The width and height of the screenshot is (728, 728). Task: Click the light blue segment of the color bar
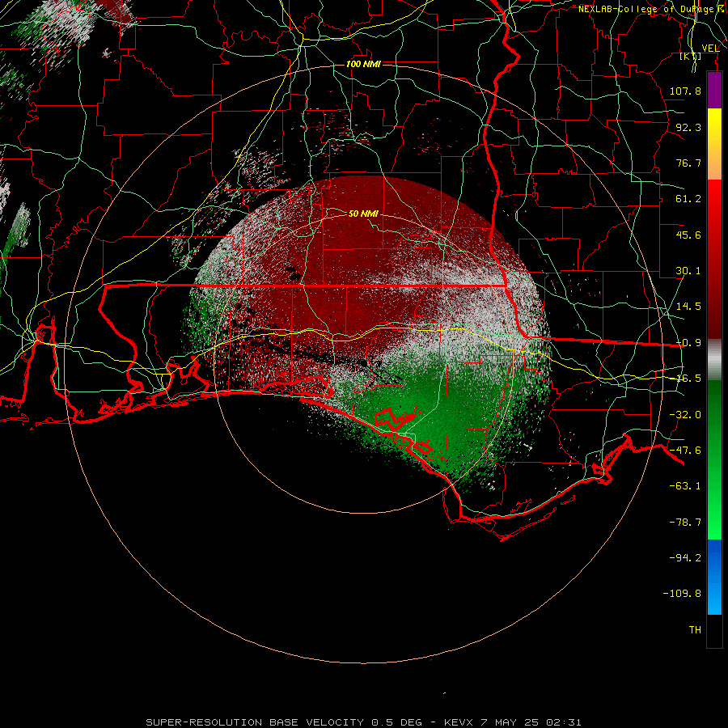click(x=714, y=577)
